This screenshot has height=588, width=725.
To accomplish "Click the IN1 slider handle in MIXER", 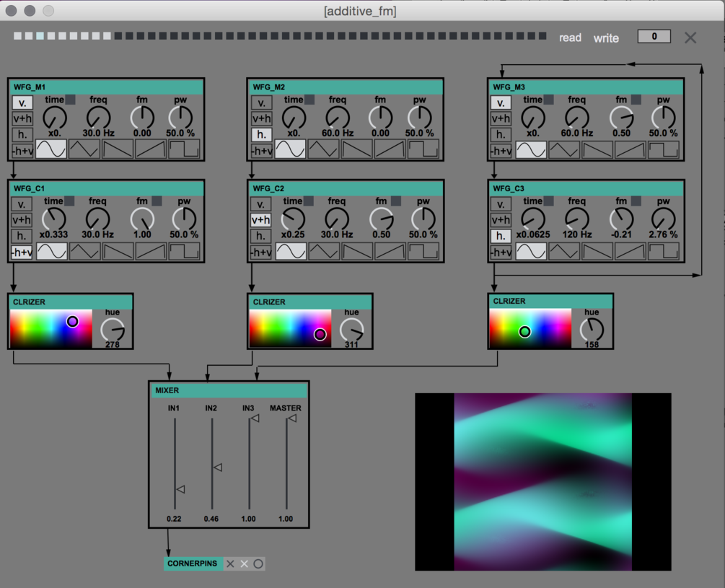I will coord(180,489).
